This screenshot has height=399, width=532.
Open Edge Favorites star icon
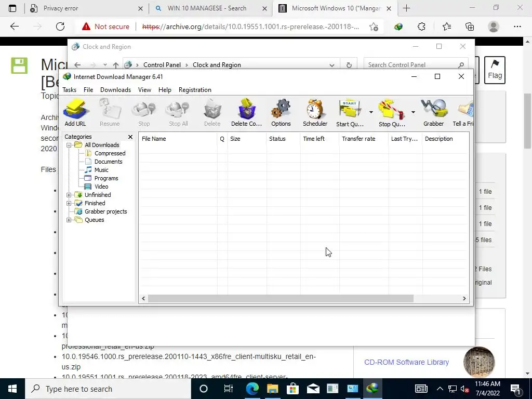pos(446,26)
